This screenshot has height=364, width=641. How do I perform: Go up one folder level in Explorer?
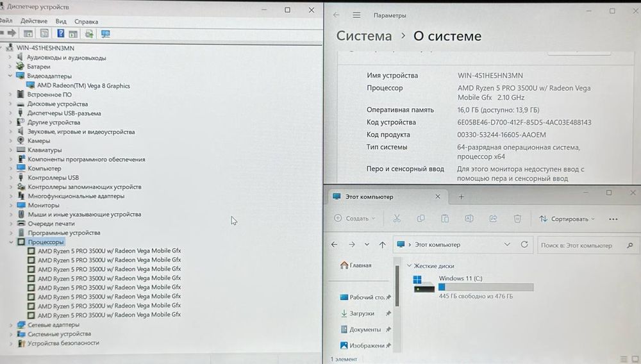382,245
